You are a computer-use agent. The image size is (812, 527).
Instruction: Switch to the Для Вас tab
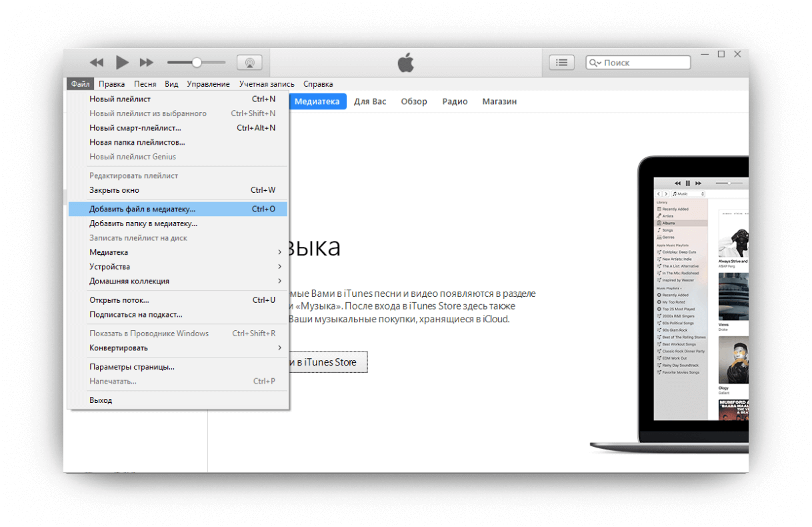pos(370,101)
